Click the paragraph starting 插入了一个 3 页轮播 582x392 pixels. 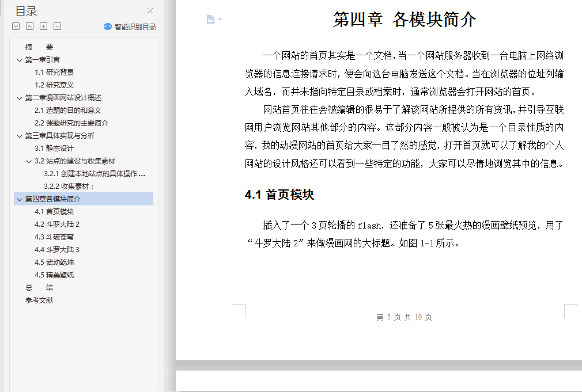[404, 234]
